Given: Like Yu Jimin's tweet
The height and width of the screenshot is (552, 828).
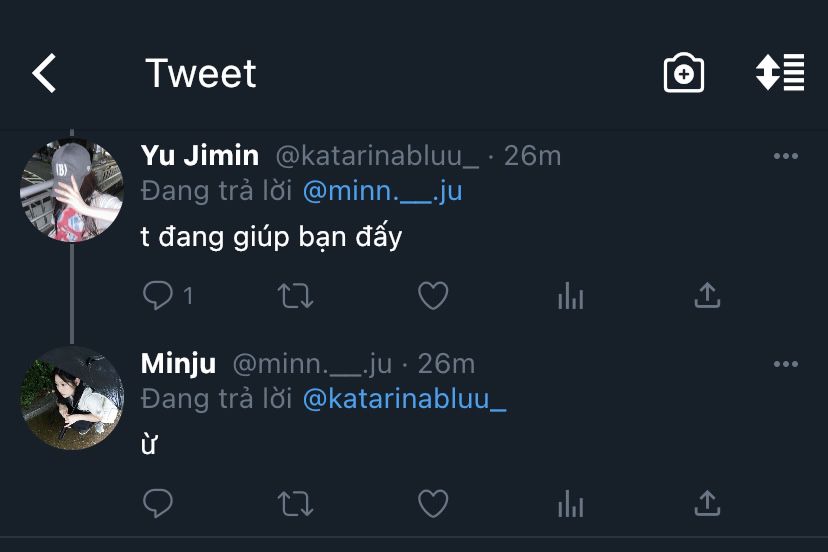Looking at the screenshot, I should [432, 295].
